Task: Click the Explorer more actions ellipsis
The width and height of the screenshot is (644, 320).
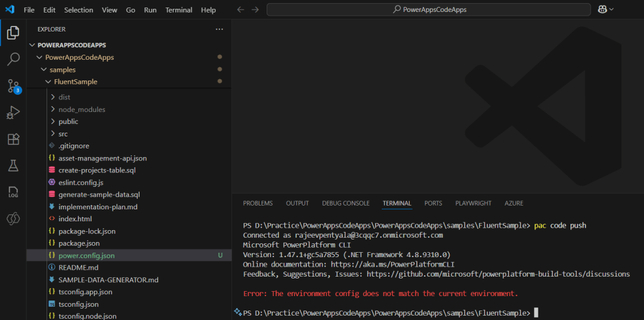Action: (x=219, y=29)
